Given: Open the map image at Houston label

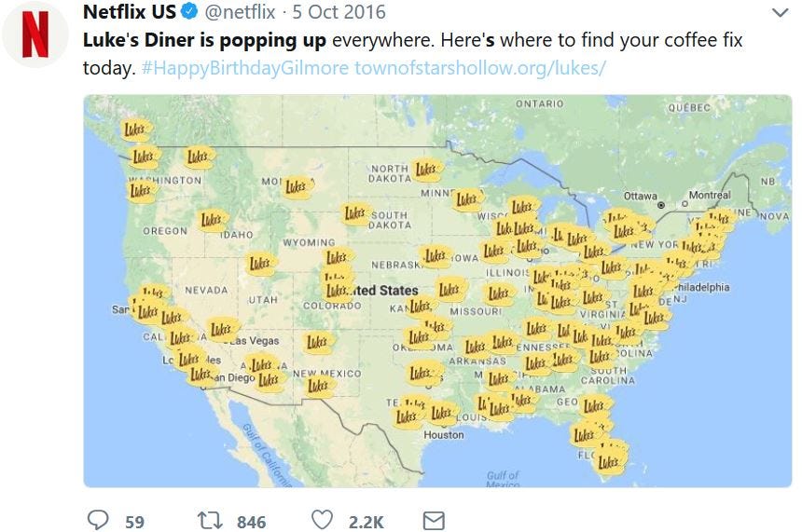Looking at the screenshot, I should (x=443, y=435).
